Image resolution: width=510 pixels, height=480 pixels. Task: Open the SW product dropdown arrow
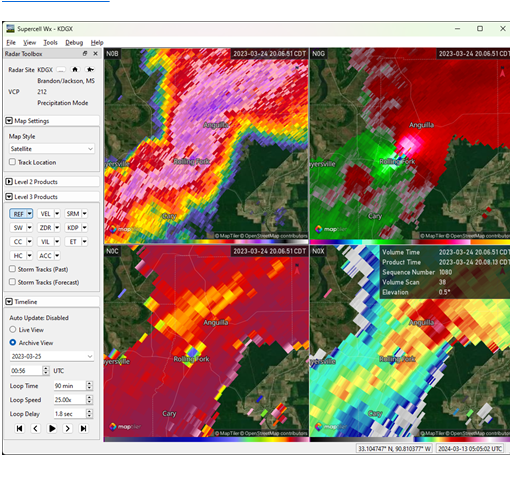(x=30, y=228)
